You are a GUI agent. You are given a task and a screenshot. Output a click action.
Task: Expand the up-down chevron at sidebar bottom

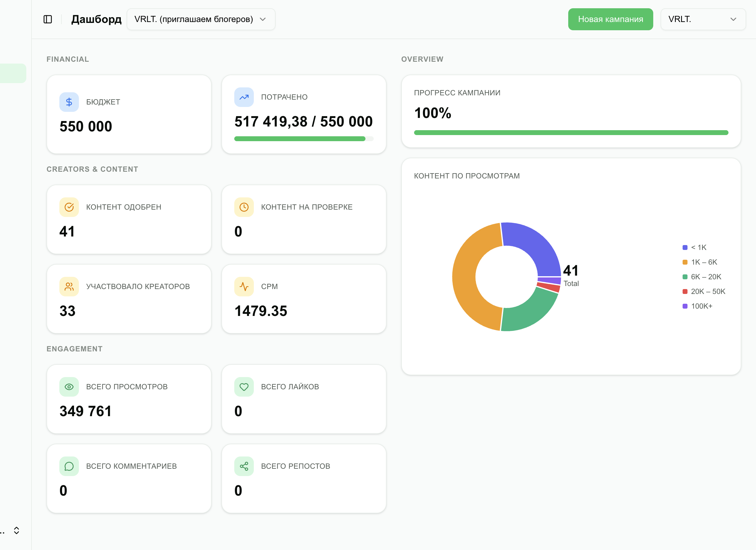pyautogui.click(x=16, y=530)
